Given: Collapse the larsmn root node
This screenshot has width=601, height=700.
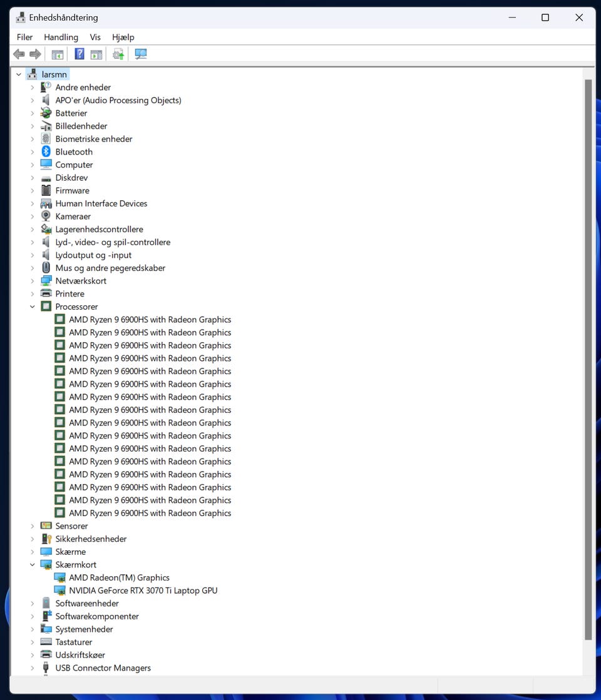Looking at the screenshot, I should (19, 74).
